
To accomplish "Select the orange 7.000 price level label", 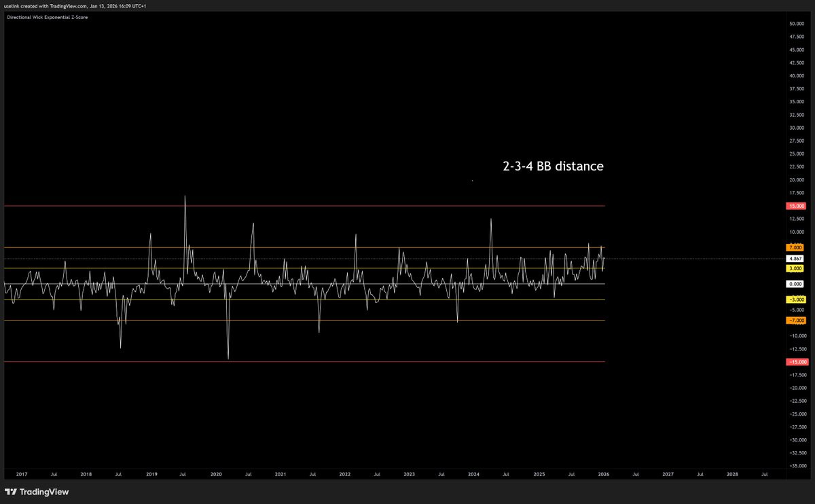I will pos(795,247).
